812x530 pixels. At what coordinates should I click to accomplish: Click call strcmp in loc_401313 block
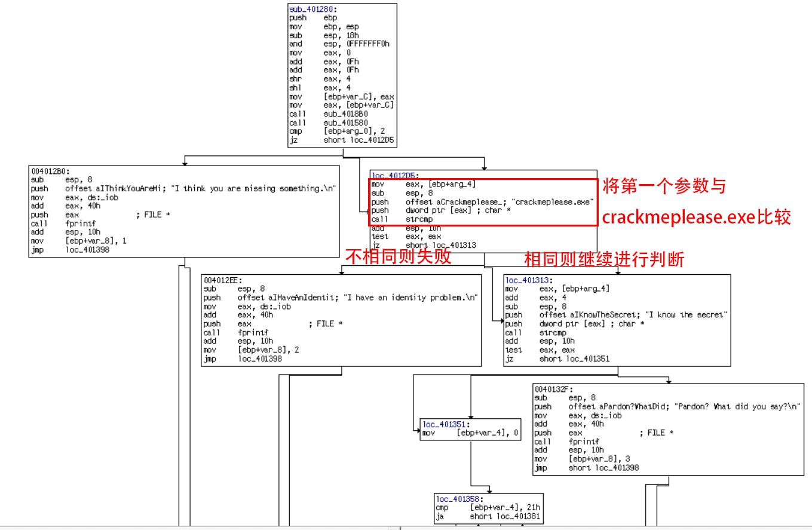click(537, 333)
